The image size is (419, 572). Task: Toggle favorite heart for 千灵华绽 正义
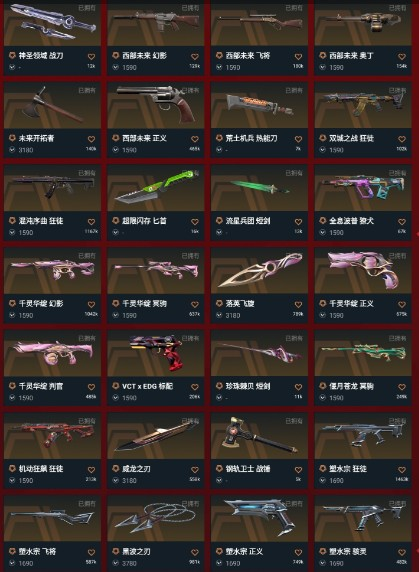point(402,305)
